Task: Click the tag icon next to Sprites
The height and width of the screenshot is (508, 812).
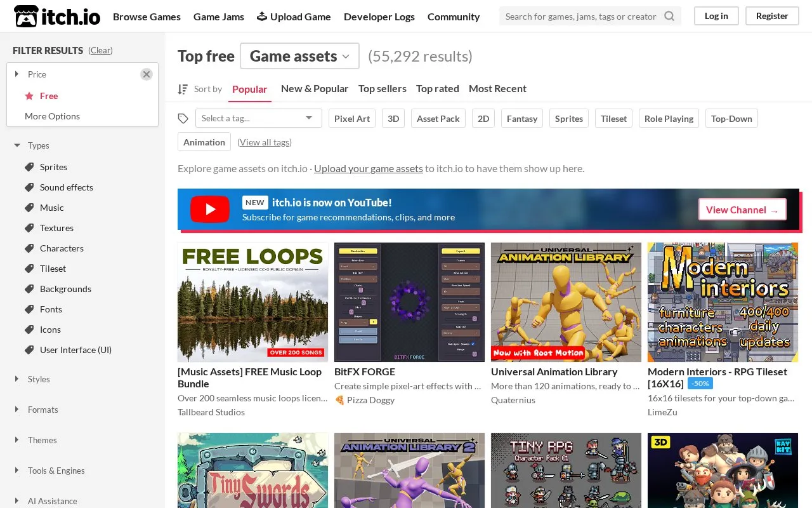Action: click(29, 167)
